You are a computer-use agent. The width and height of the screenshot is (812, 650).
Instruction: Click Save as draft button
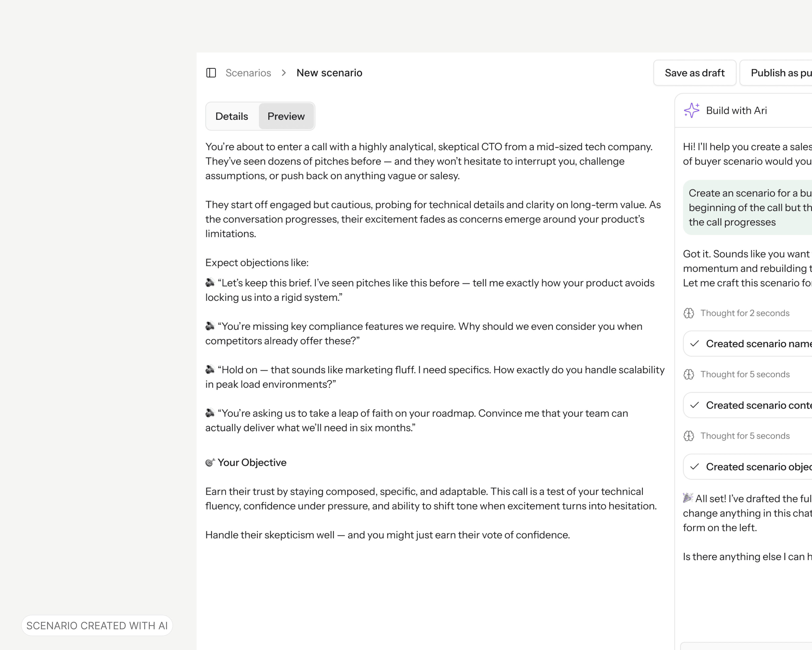694,73
